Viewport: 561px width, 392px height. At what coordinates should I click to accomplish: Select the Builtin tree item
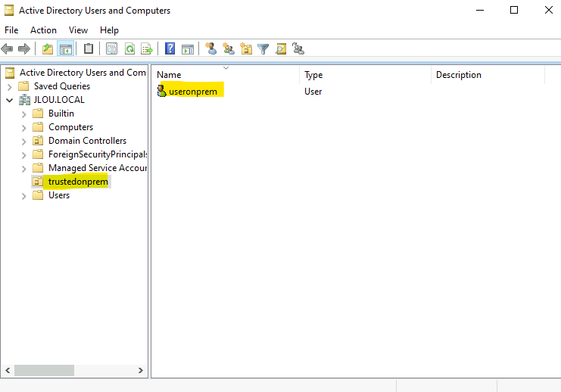click(x=61, y=114)
